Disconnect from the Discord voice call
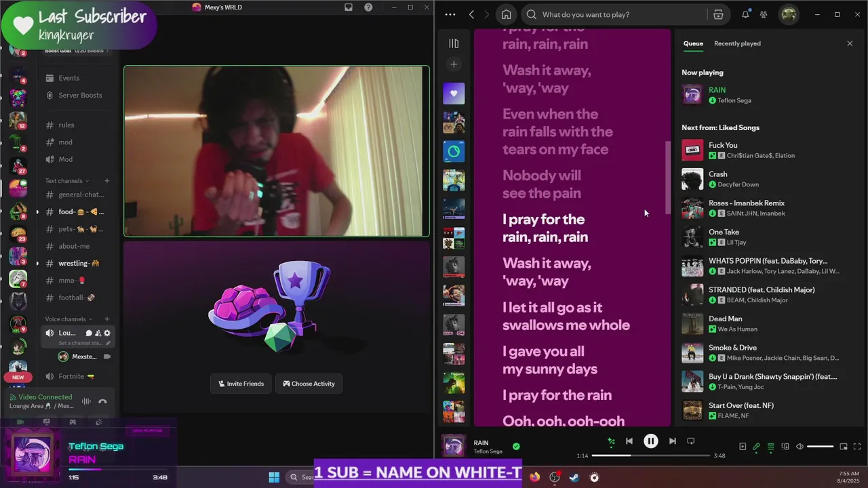This screenshot has width=868, height=488. 102,401
